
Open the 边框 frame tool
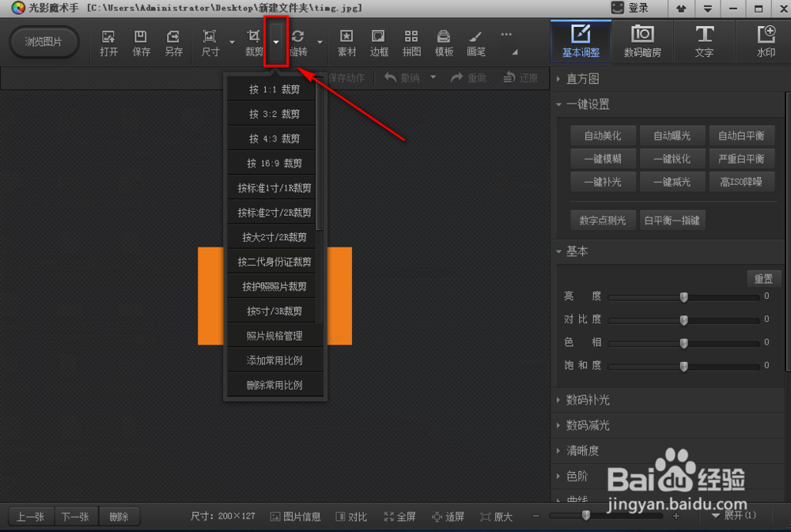pos(379,43)
